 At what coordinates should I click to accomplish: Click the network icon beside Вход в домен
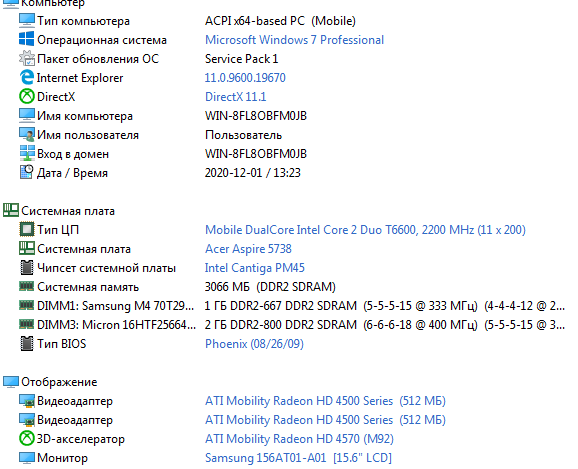click(x=27, y=153)
